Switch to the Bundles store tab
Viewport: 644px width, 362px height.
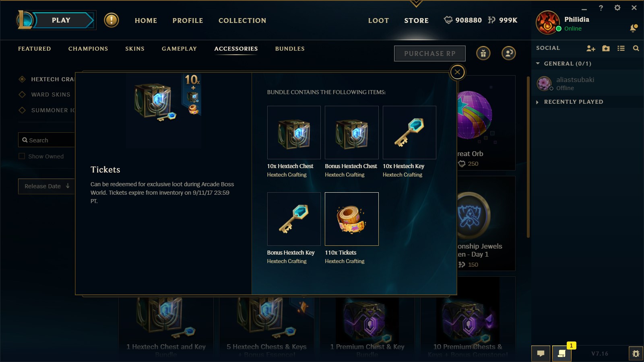[x=290, y=49]
